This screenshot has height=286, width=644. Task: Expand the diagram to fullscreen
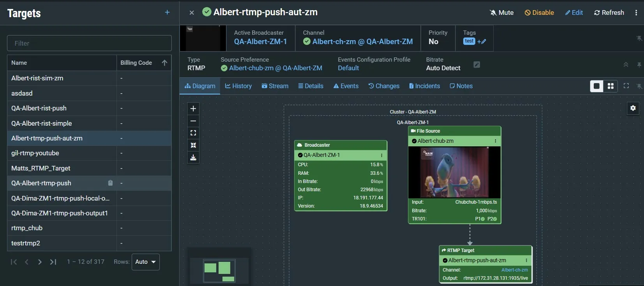coord(626,86)
